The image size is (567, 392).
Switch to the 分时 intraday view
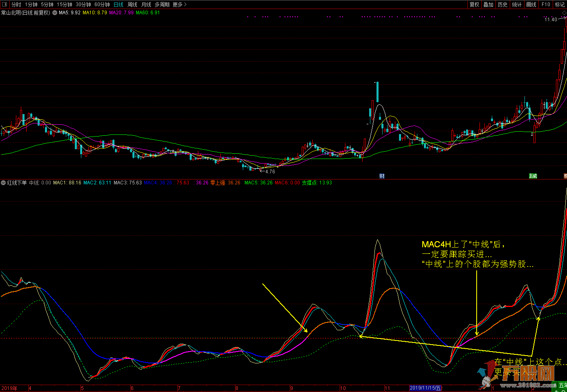pos(16,4)
